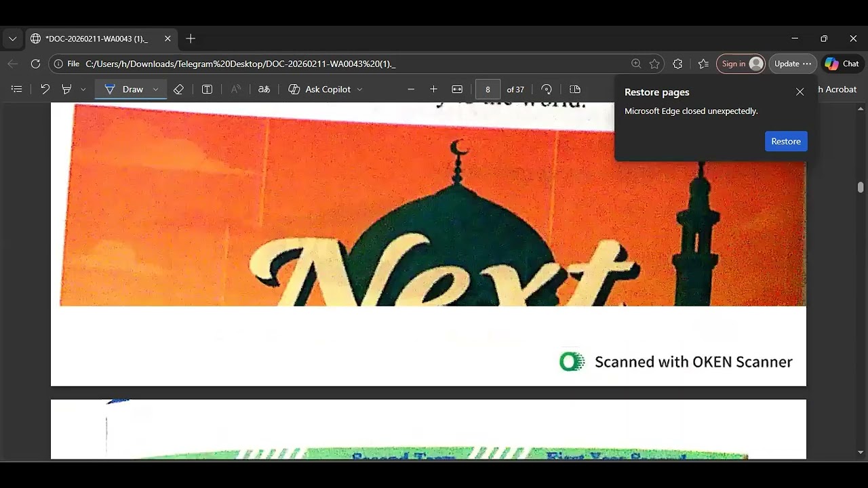The height and width of the screenshot is (488, 868).
Task: Click the Update button
Action: [793, 64]
